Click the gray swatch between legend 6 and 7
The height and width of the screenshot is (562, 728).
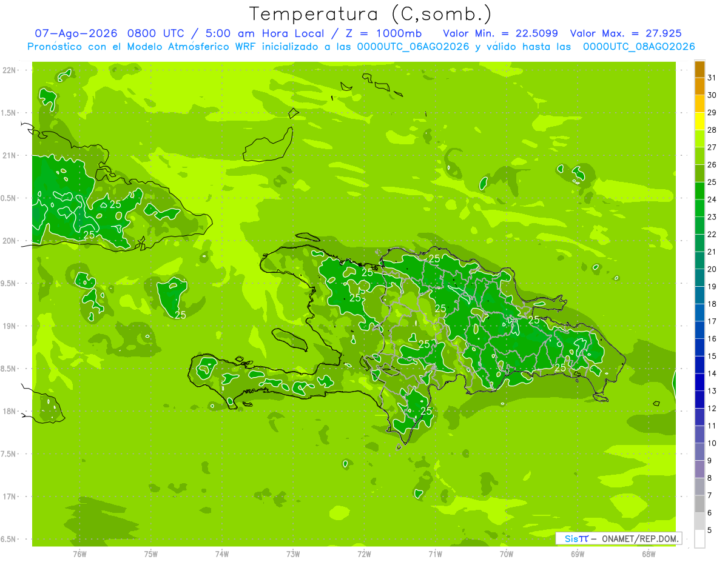[699, 504]
